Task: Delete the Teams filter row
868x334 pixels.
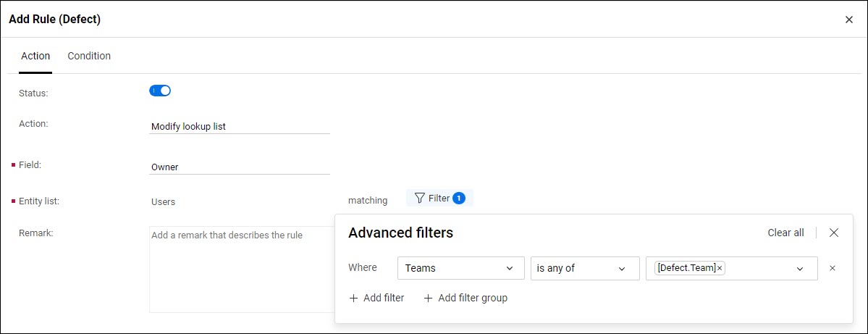Action: click(833, 268)
